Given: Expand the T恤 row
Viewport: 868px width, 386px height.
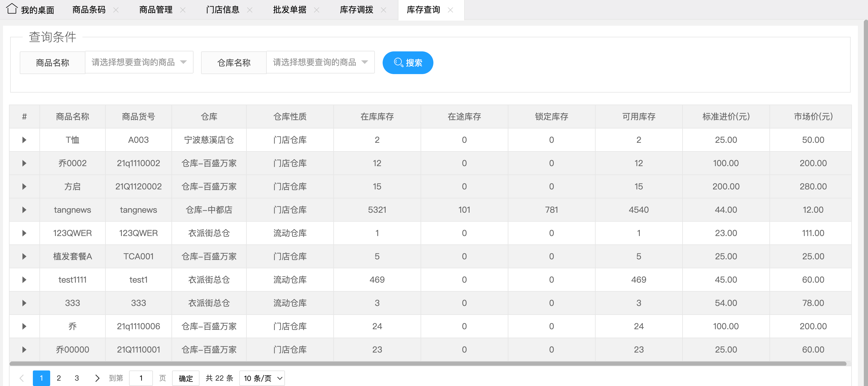Looking at the screenshot, I should coord(24,140).
